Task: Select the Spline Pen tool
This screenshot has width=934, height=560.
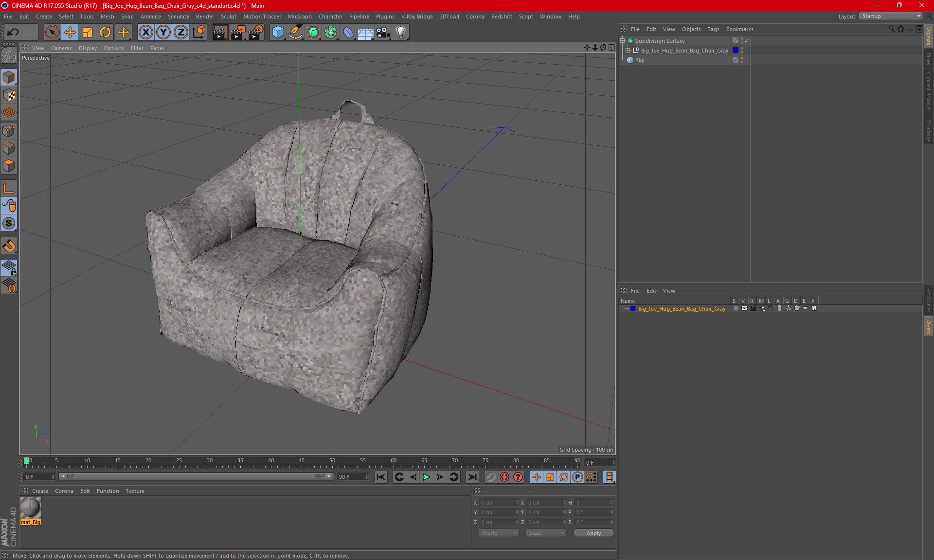Action: (x=295, y=33)
